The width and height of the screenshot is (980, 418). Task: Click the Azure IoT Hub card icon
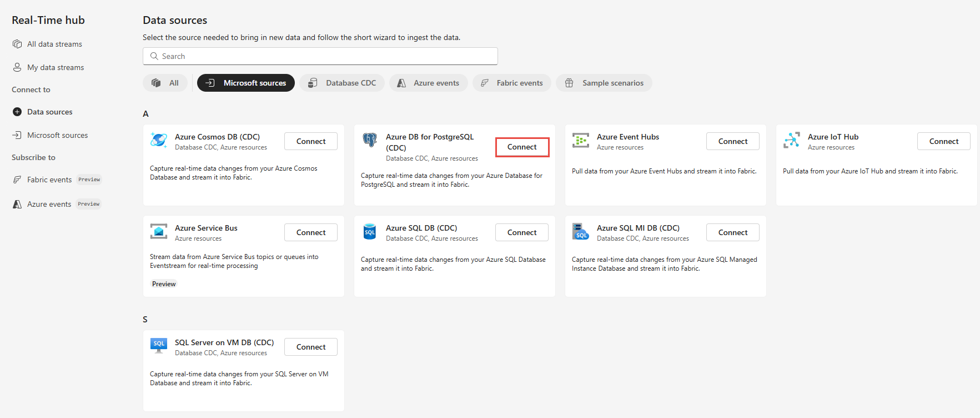tap(792, 140)
